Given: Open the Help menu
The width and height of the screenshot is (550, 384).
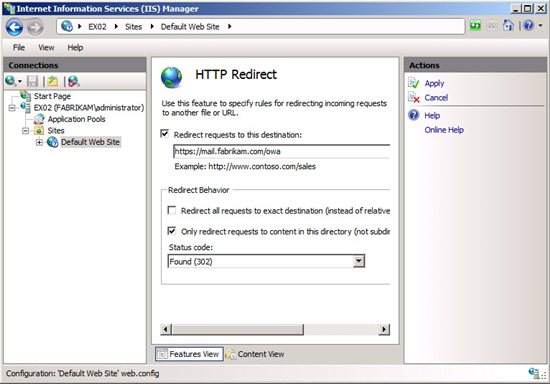Looking at the screenshot, I should coord(75,48).
